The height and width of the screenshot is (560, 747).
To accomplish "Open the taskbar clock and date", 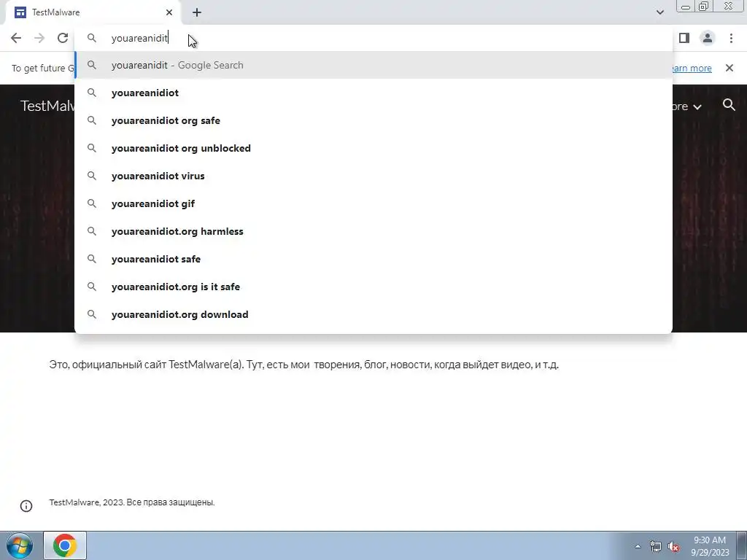I will coord(710,546).
